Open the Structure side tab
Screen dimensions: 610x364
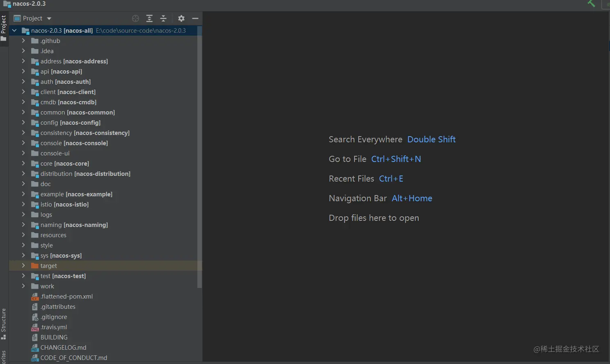click(x=4, y=324)
